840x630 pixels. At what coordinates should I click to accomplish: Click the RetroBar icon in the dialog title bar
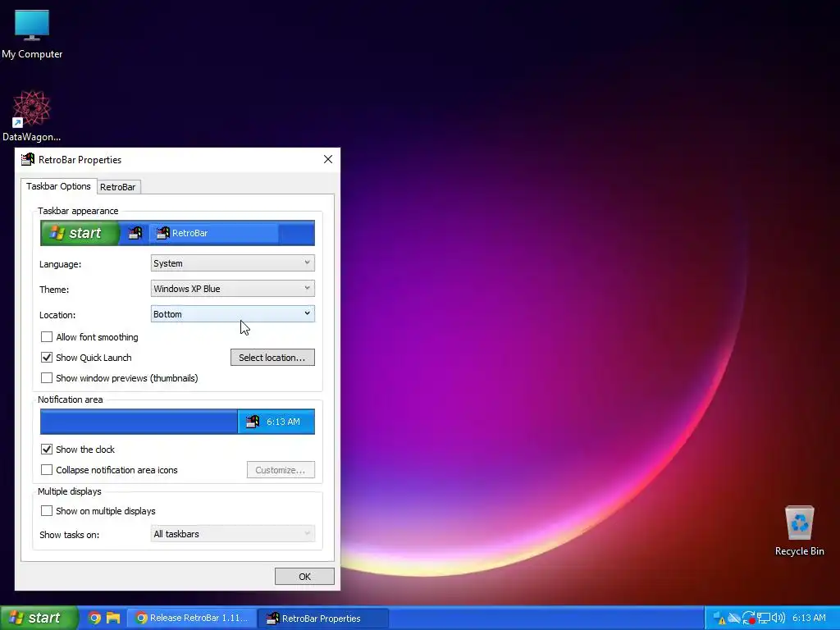point(27,160)
